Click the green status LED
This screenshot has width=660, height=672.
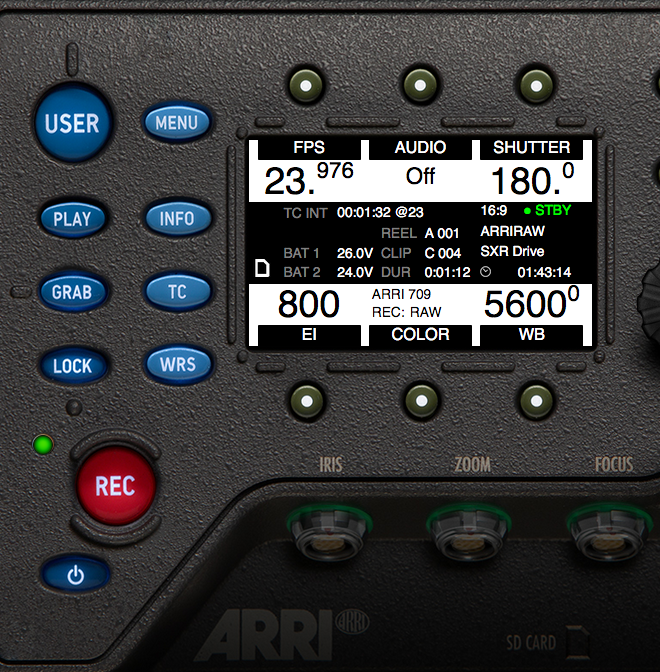click(x=43, y=444)
